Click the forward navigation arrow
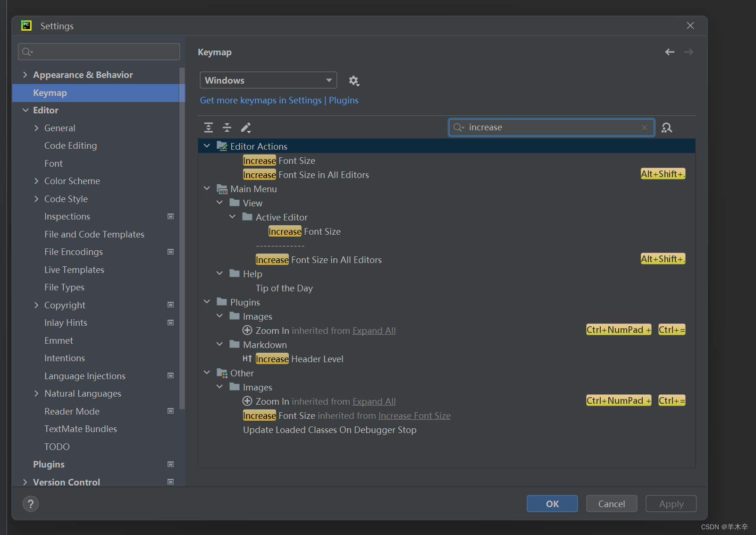This screenshot has height=535, width=756. tap(689, 52)
